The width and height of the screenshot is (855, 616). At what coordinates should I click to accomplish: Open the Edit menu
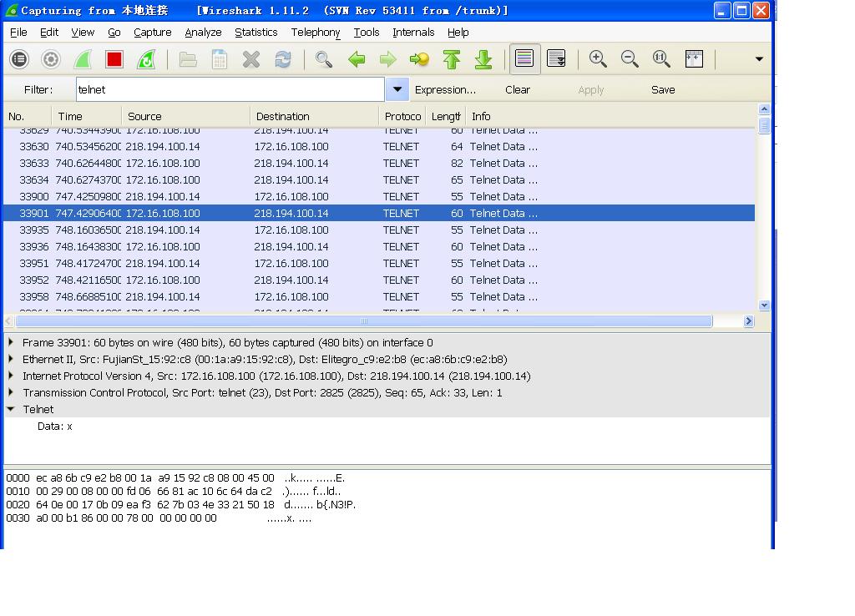coord(49,33)
